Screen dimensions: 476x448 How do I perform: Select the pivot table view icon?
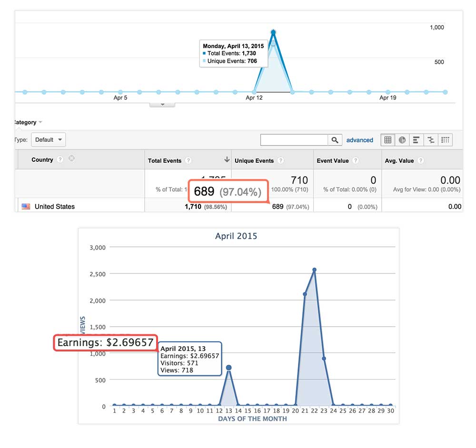(445, 140)
